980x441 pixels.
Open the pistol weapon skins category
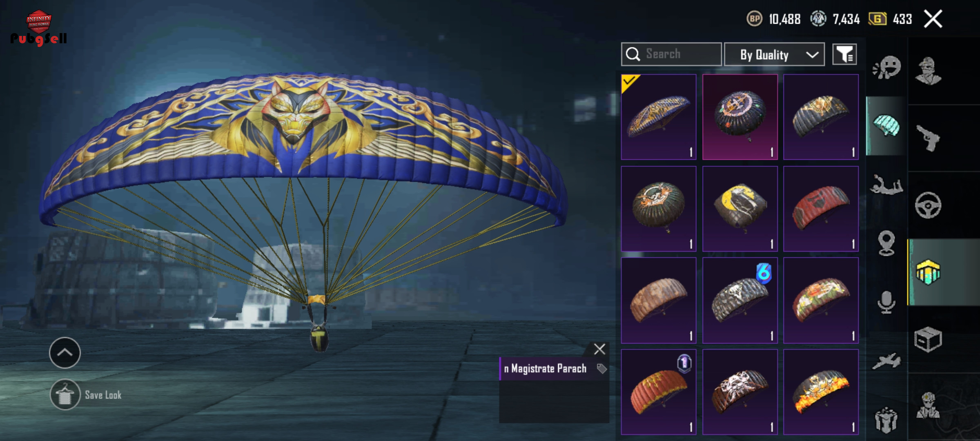point(928,138)
